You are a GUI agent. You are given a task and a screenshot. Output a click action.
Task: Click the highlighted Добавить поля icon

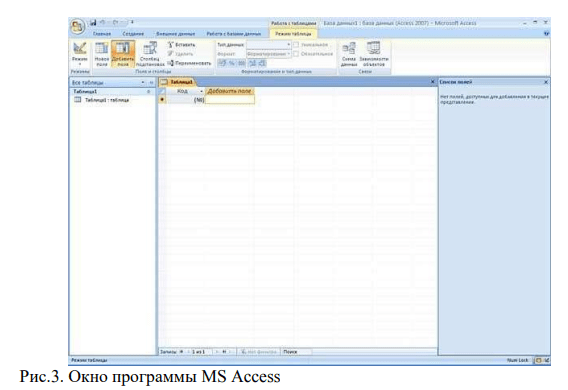pos(123,54)
